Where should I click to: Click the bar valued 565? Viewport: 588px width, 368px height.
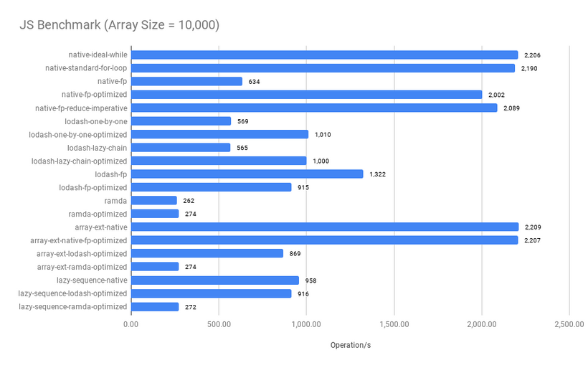click(x=181, y=148)
